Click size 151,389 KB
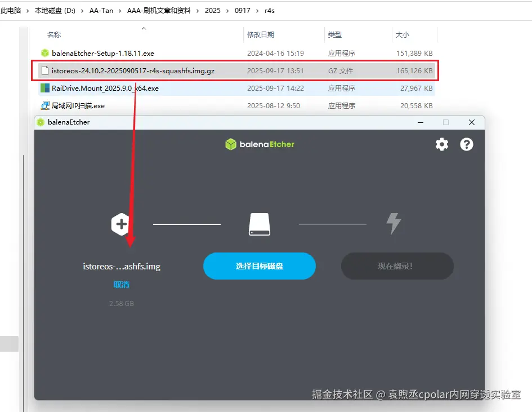The image size is (532, 412). click(414, 54)
